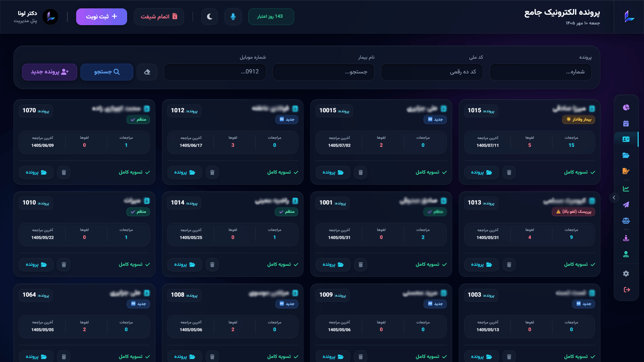Open the پرونده button for record 10015
Viewport: 644px width, 362px height.
click(x=333, y=172)
